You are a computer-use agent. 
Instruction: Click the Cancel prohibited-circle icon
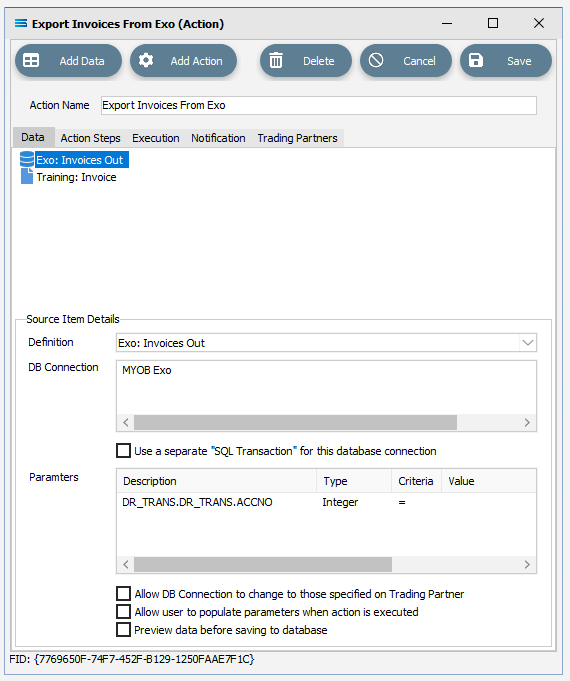(x=376, y=60)
